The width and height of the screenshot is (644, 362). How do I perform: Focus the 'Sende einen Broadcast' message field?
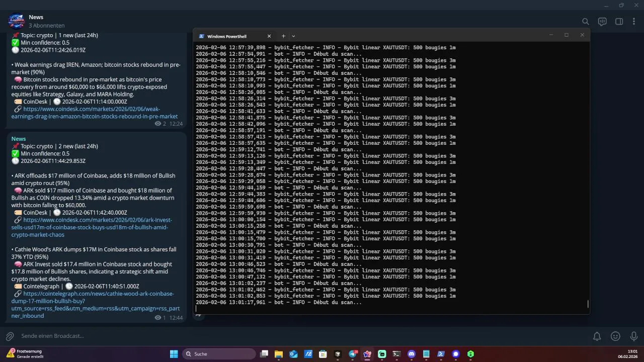click(x=302, y=336)
